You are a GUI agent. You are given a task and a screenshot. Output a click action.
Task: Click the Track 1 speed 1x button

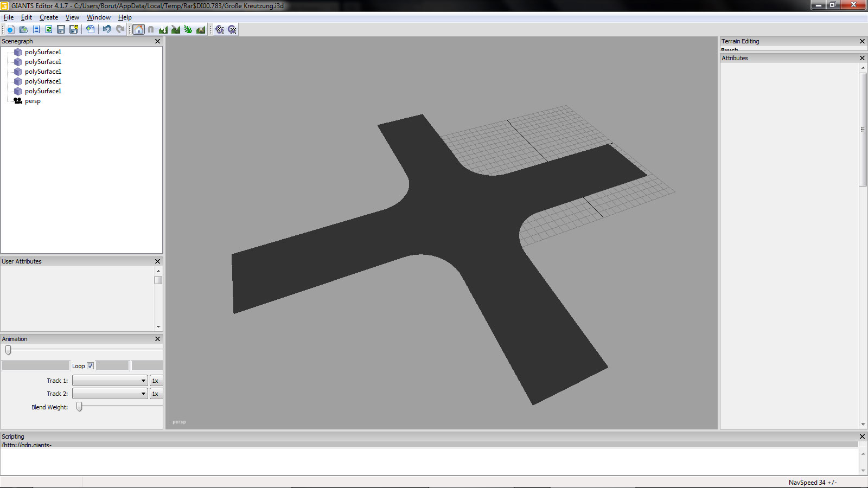(156, 381)
